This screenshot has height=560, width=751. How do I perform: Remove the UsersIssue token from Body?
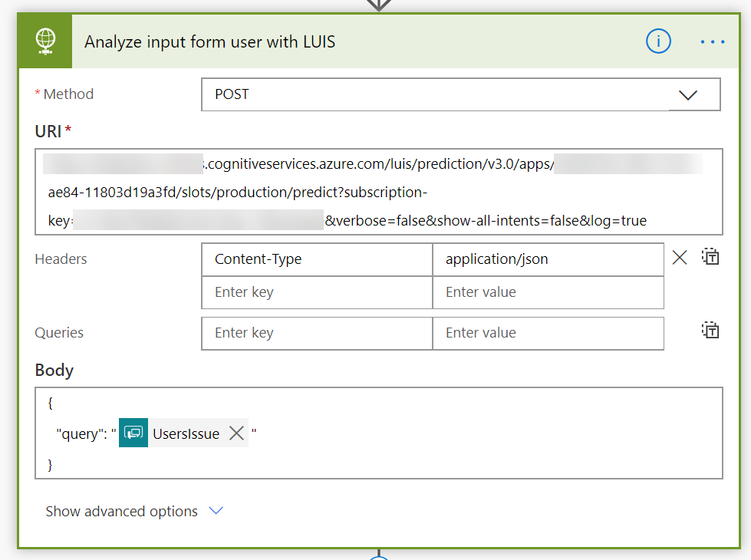tap(236, 433)
